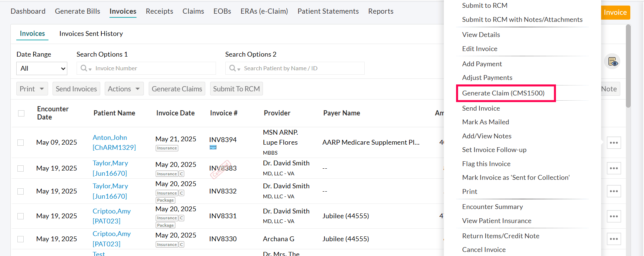
Task: Open the invoice preview eye icon
Action: pos(613,61)
